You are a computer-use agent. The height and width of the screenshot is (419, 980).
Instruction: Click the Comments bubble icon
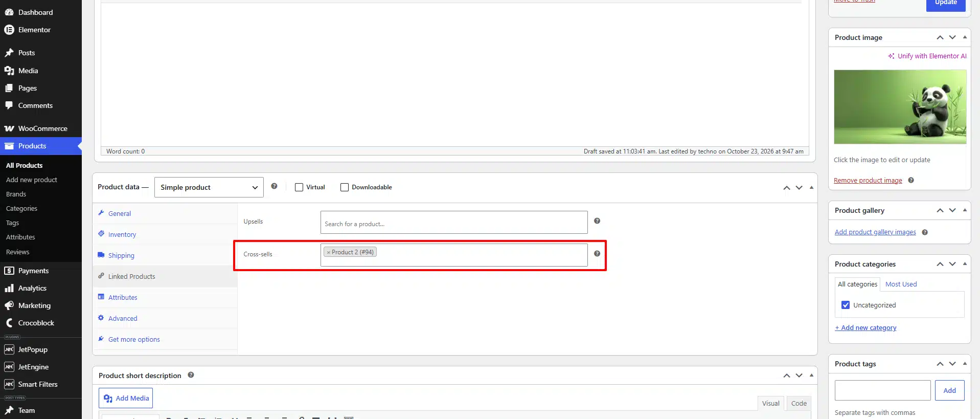9,105
